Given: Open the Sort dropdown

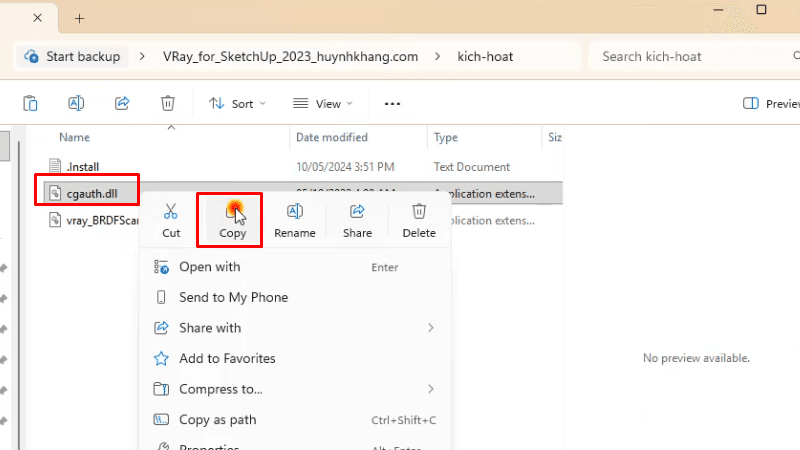Looking at the screenshot, I should pyautogui.click(x=237, y=103).
